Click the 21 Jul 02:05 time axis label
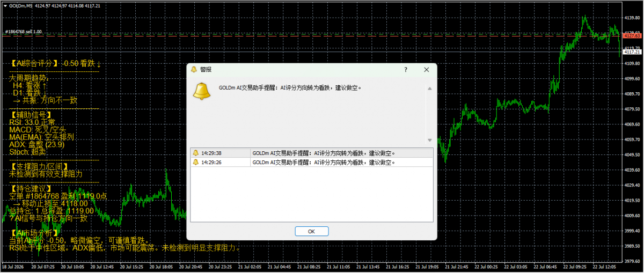The width and height of the screenshot is (644, 273). (249, 267)
